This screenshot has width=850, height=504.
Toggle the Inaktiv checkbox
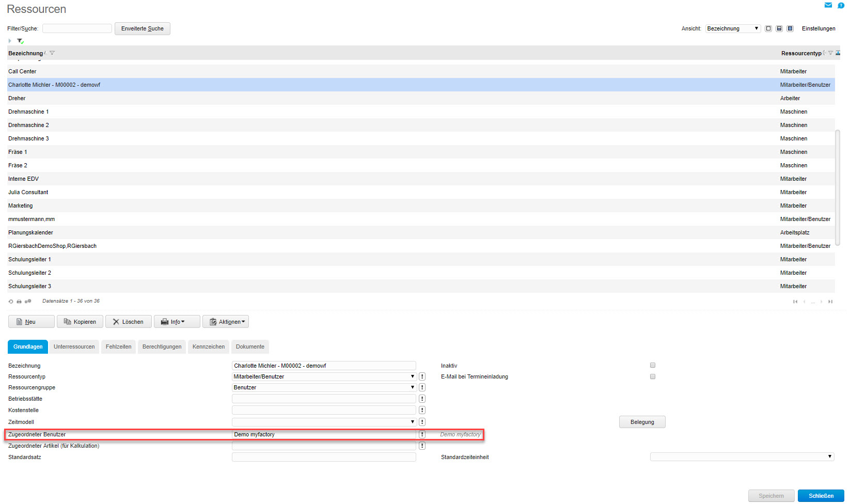(653, 365)
